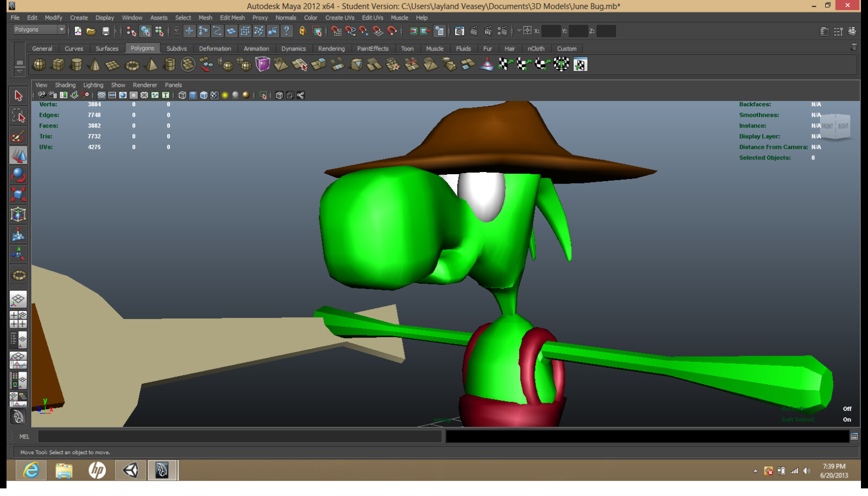This screenshot has height=496, width=868.
Task: Pick the Lasso select tool
Action: [x=18, y=116]
